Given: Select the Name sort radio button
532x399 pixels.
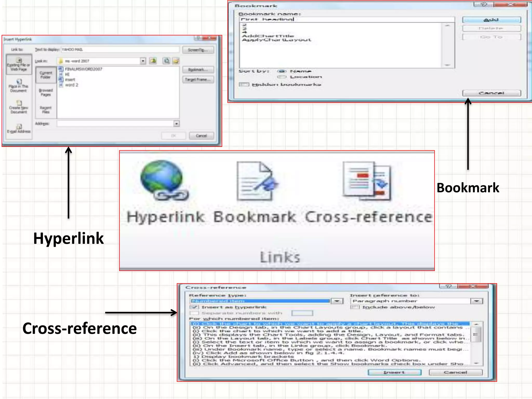Looking at the screenshot, I should click(282, 71).
